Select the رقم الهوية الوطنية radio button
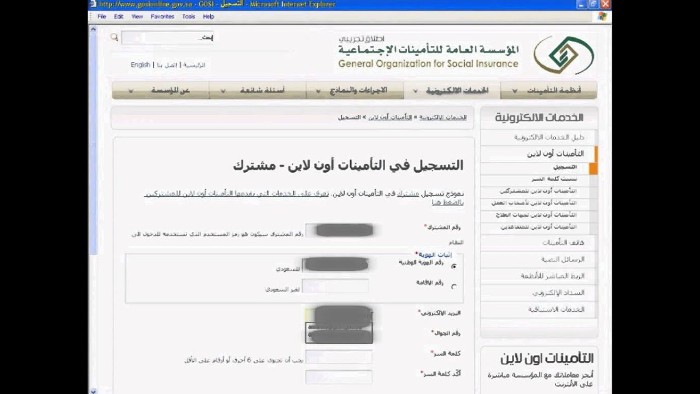 (454, 266)
